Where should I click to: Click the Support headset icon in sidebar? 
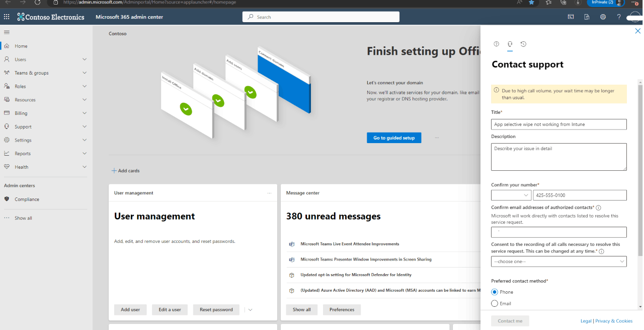coord(7,126)
